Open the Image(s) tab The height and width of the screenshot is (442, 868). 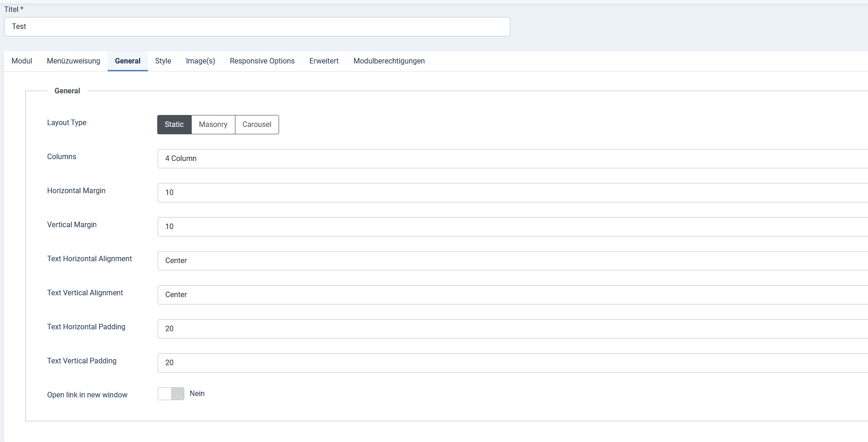[200, 61]
